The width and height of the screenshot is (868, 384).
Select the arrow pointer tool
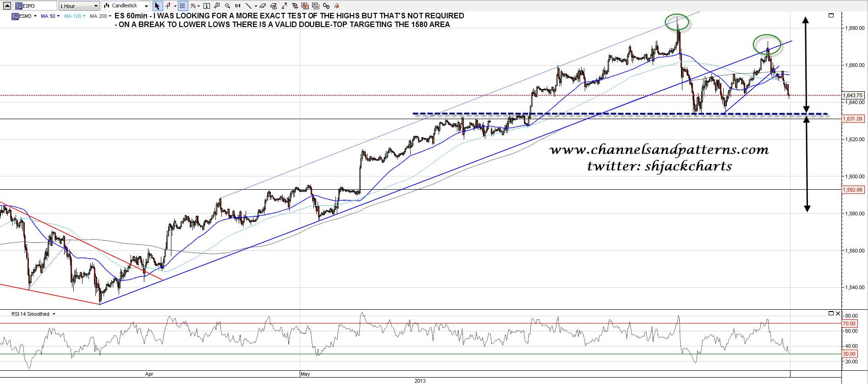[157, 6]
